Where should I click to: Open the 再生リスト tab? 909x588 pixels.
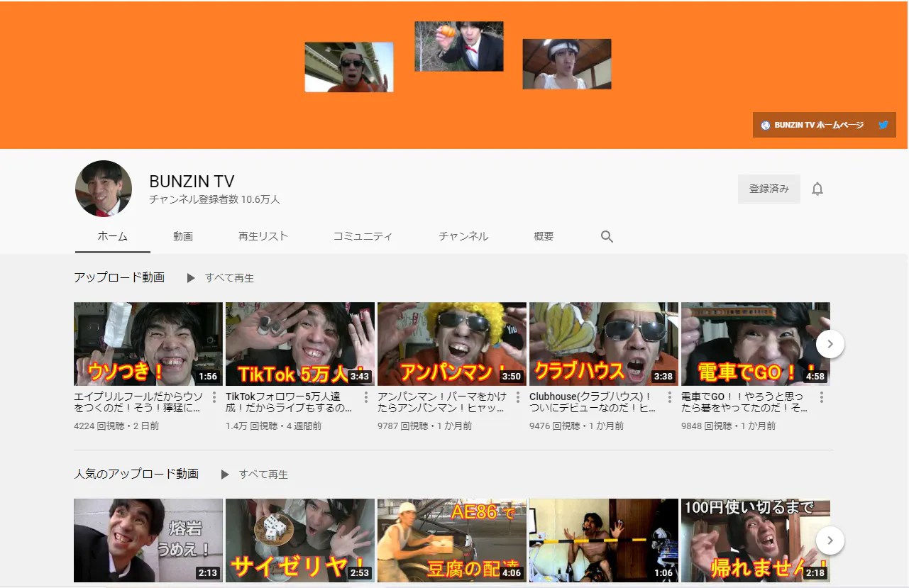click(263, 236)
